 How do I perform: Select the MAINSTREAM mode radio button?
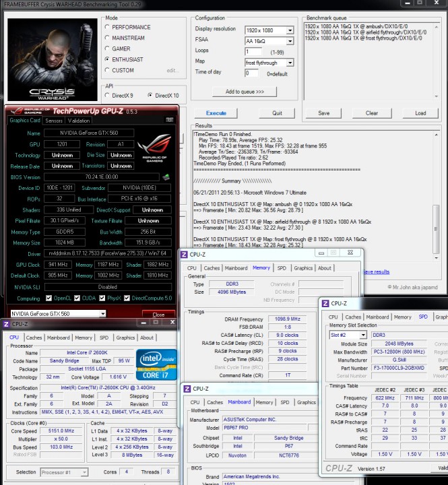[107, 38]
